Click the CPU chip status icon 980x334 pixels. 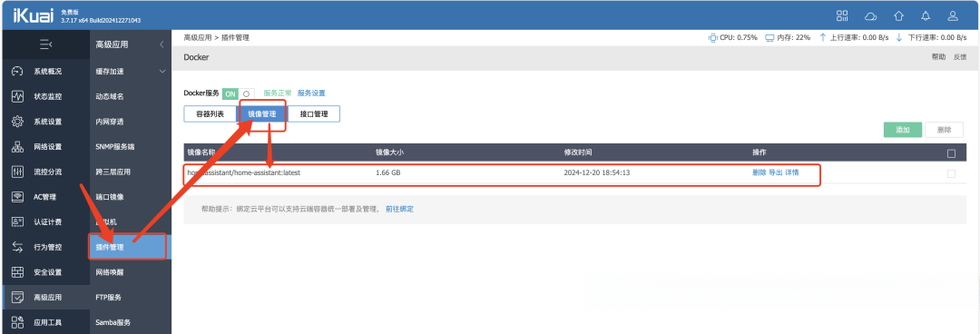712,37
